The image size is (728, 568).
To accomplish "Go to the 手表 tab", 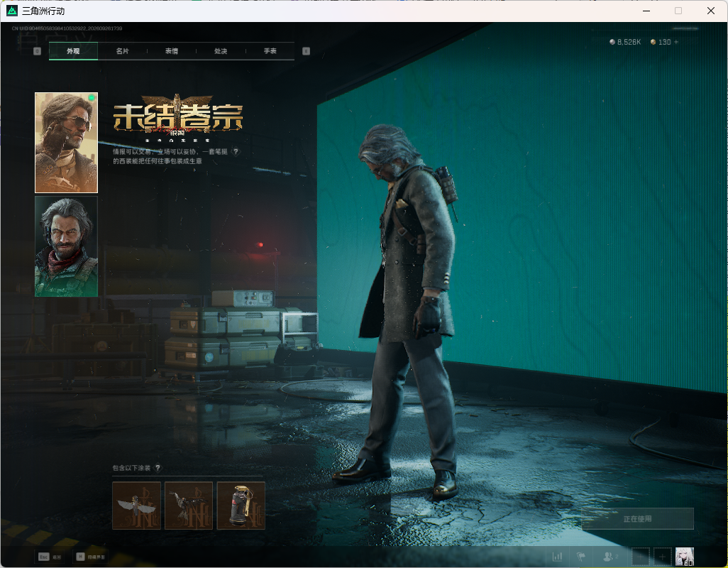I will coord(270,51).
